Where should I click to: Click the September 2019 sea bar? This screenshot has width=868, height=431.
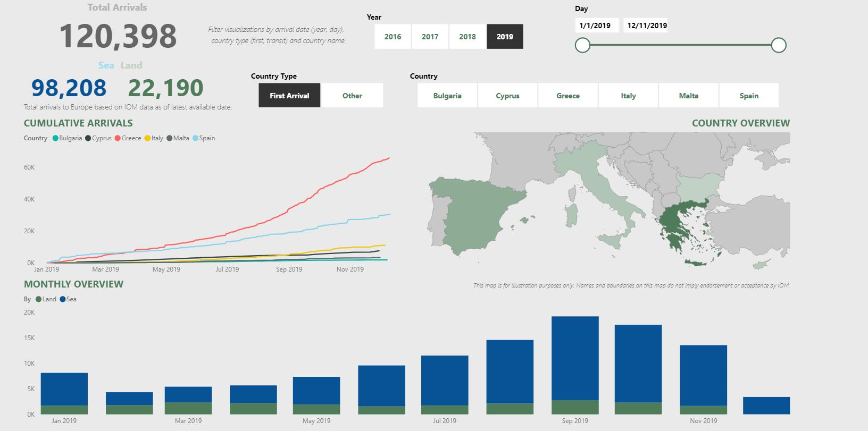[x=575, y=358]
